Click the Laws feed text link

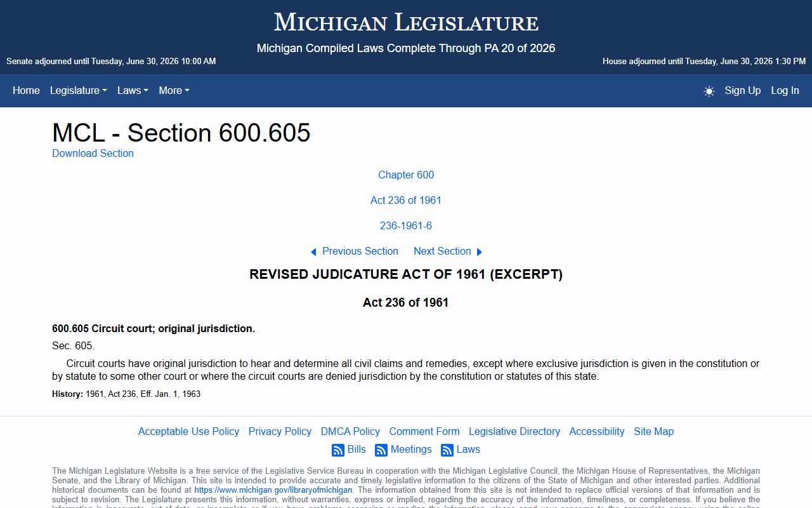(x=468, y=449)
